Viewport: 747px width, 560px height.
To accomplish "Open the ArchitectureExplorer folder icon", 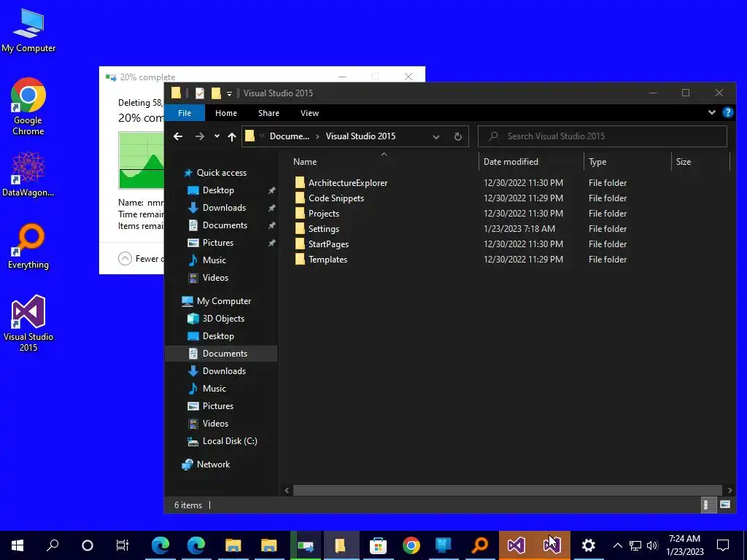I will [x=300, y=183].
